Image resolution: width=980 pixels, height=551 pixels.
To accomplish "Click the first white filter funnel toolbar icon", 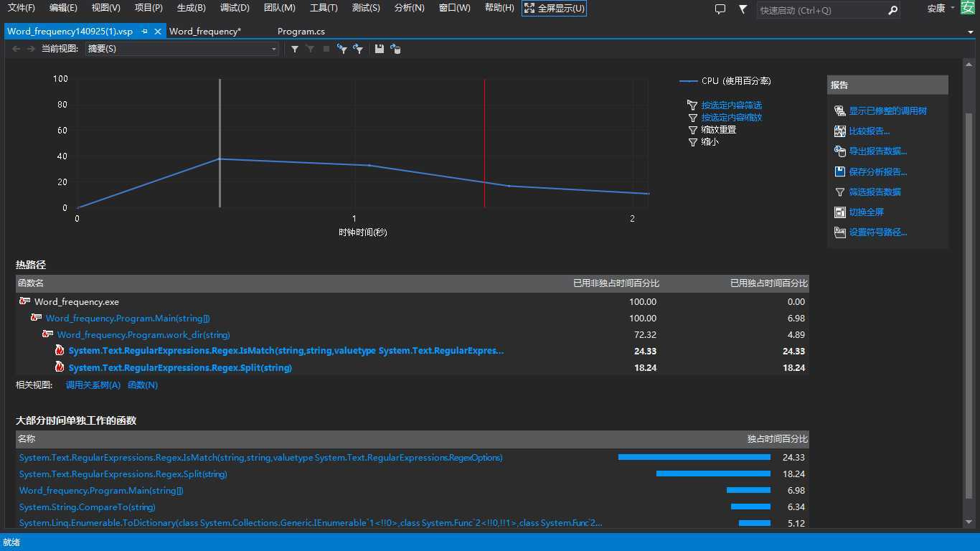I will coord(294,49).
